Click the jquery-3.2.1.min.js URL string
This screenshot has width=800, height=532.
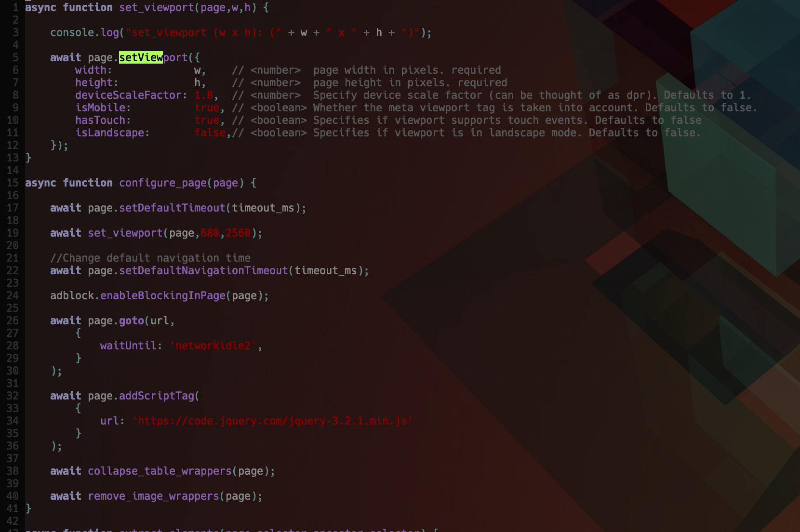tap(272, 421)
